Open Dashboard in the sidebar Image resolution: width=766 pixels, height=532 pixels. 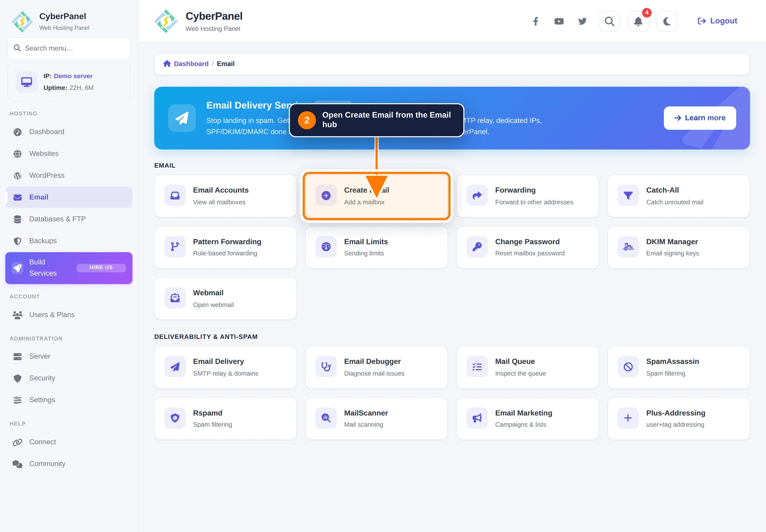(69, 132)
